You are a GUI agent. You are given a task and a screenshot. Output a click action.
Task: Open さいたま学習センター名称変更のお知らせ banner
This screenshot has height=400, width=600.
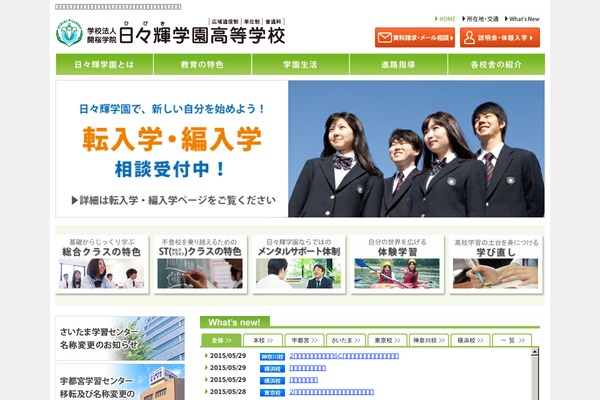click(x=120, y=338)
